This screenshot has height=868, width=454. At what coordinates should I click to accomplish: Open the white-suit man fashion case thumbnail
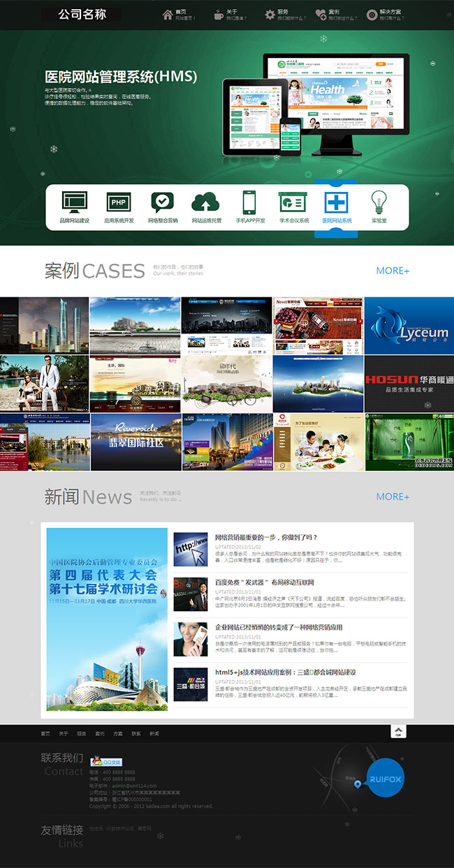(45, 384)
